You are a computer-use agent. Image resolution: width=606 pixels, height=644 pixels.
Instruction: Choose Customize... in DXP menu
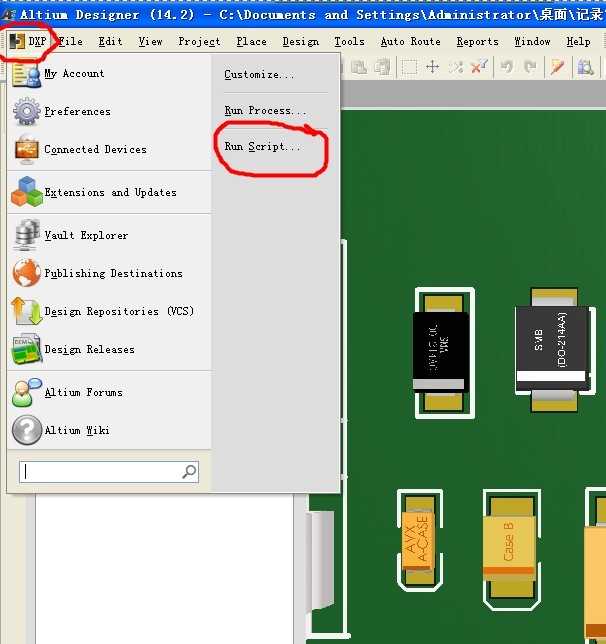[259, 74]
